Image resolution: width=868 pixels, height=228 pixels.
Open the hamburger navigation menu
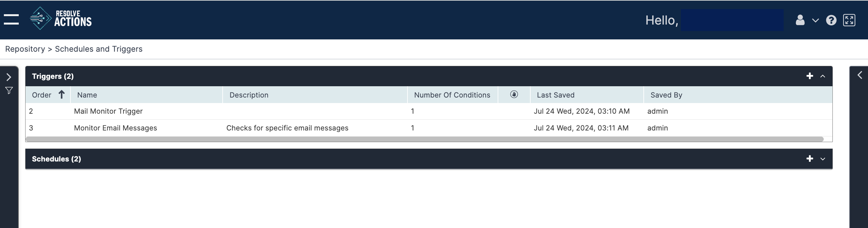click(11, 19)
